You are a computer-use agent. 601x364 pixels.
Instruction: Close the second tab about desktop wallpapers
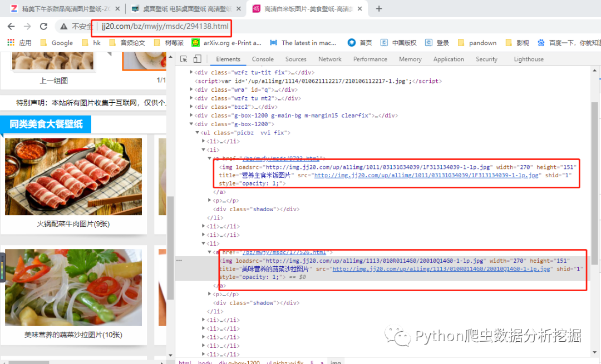click(238, 9)
